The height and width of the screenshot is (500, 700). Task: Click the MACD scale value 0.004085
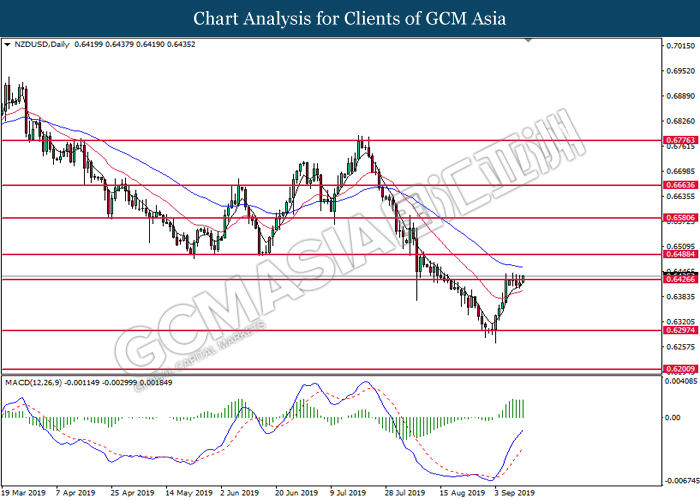[680, 381]
